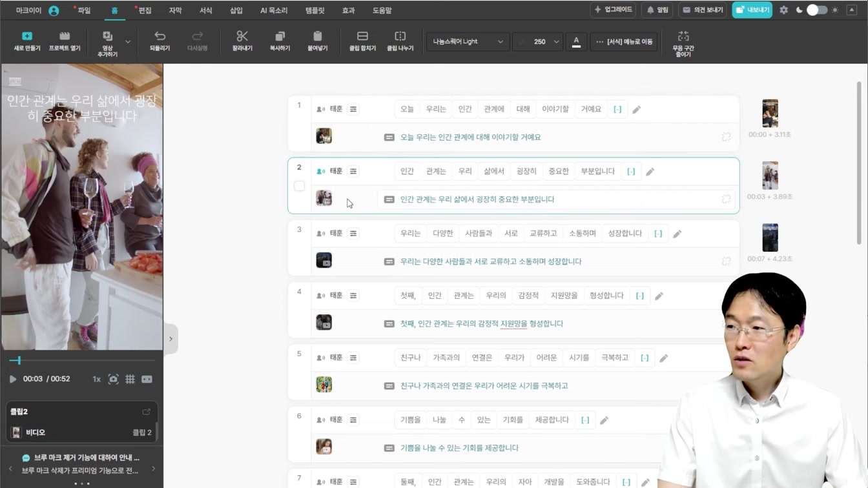Viewport: 868px width, 488px height.
Task: Switch to the 홈 tab
Action: [114, 10]
